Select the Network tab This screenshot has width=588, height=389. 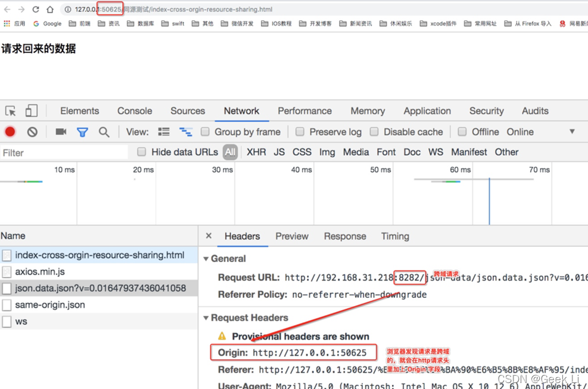coord(241,111)
